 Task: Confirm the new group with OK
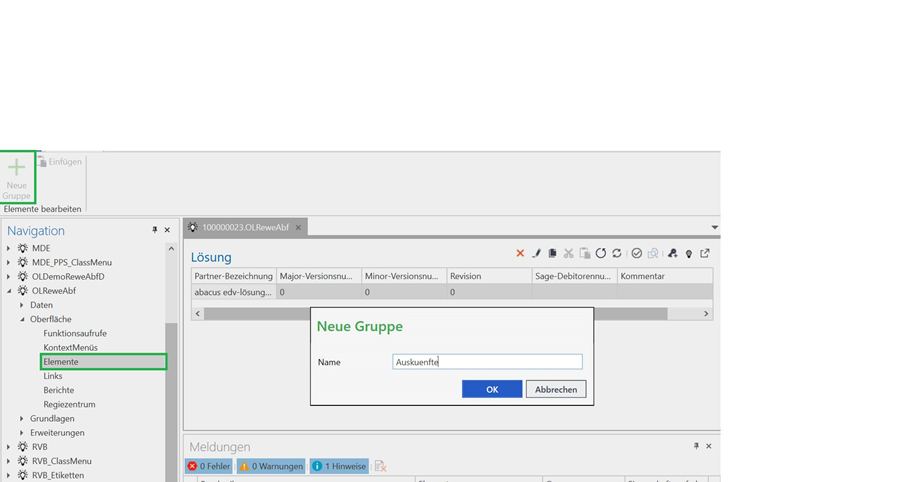pos(491,389)
